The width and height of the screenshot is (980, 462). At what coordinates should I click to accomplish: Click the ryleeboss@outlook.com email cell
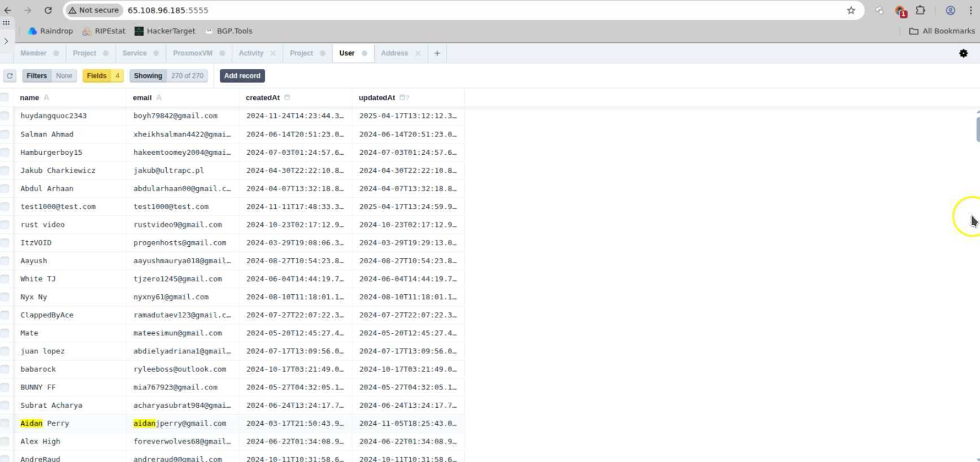click(x=183, y=369)
